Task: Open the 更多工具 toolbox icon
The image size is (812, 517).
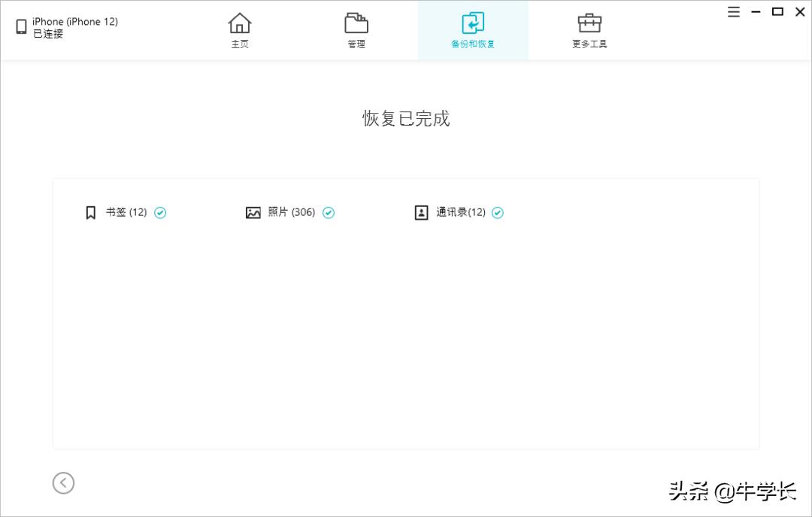Action: [589, 23]
